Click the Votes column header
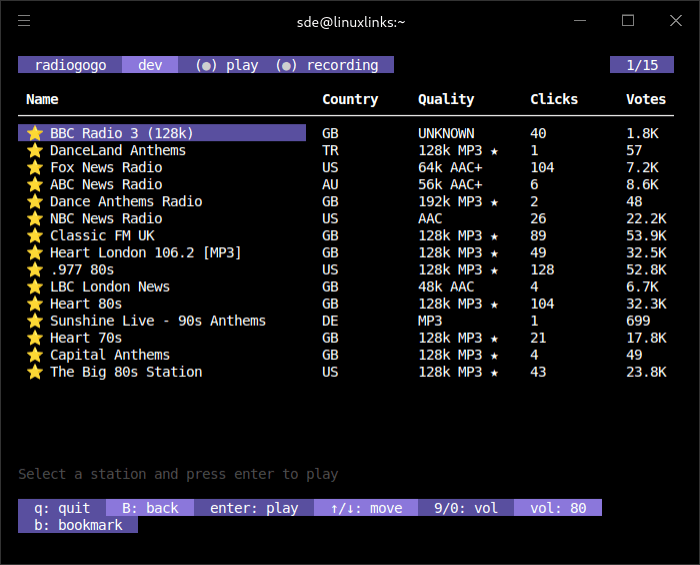Image resolution: width=700 pixels, height=565 pixels. pos(646,99)
